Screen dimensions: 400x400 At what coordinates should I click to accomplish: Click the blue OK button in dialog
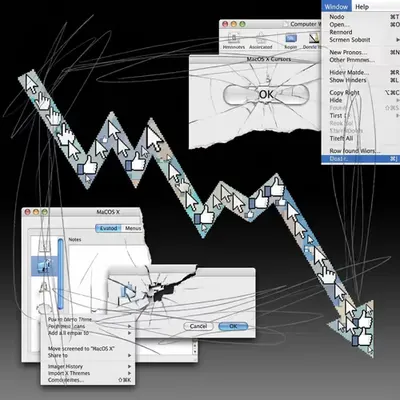233,326
